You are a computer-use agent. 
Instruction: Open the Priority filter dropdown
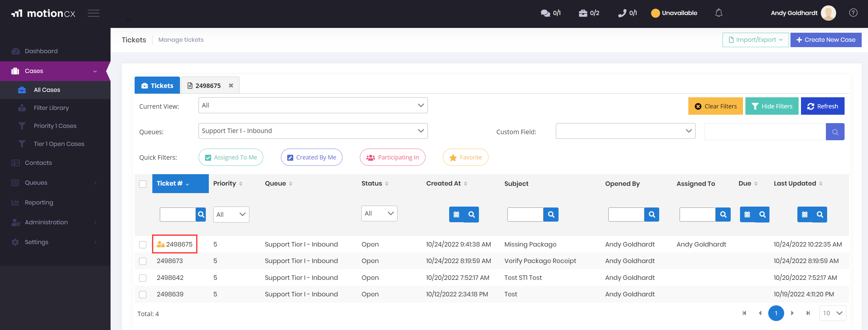tap(231, 214)
